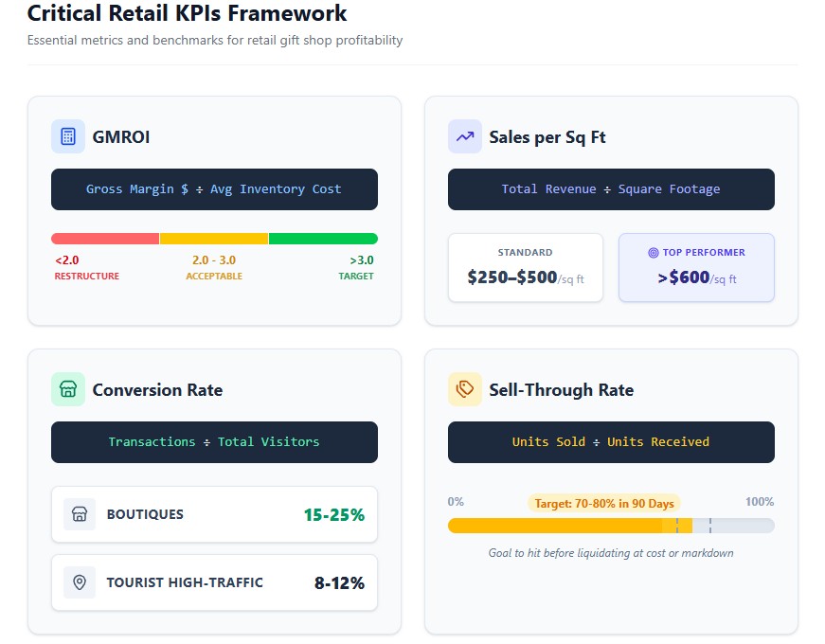Click the Tourist High-Traffic map pin icon
This screenshot has width=825, height=644.
point(80,582)
